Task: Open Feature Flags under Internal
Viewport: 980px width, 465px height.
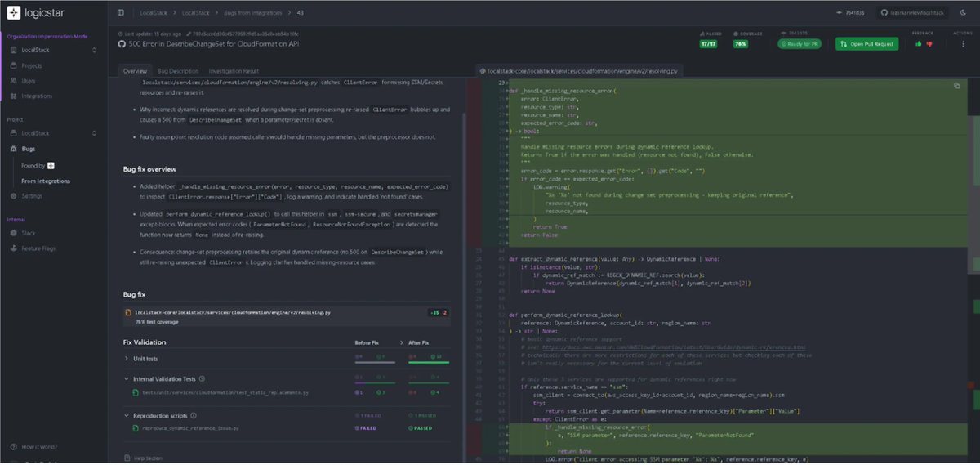Action: click(x=38, y=248)
